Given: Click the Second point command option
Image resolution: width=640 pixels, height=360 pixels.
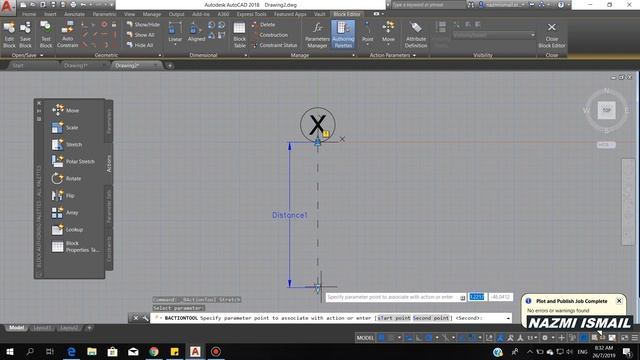Looking at the screenshot, I should tap(431, 318).
